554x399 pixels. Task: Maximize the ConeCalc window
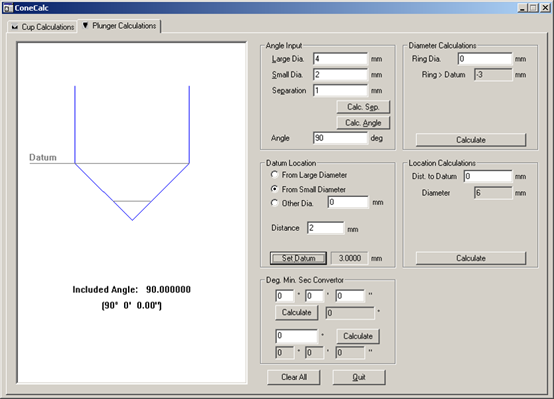(x=534, y=8)
